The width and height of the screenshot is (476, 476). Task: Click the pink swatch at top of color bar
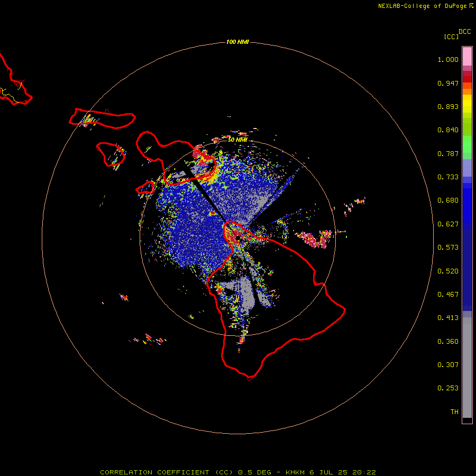pos(467,57)
